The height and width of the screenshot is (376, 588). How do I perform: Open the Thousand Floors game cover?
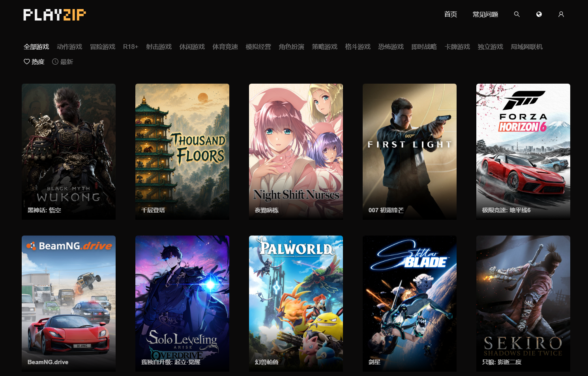coord(182,152)
